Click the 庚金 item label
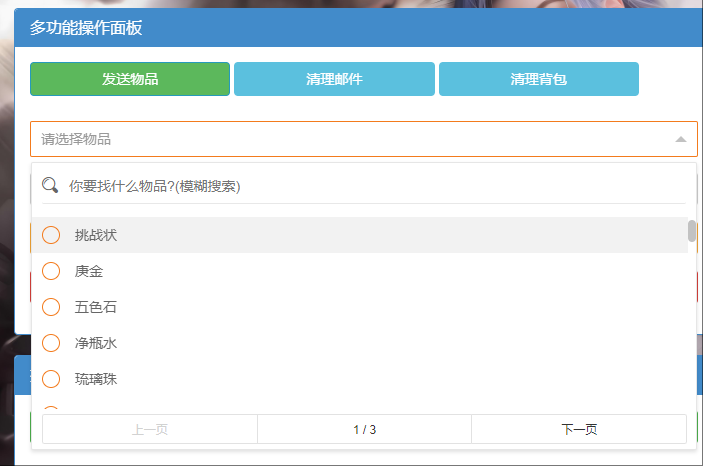 click(89, 271)
